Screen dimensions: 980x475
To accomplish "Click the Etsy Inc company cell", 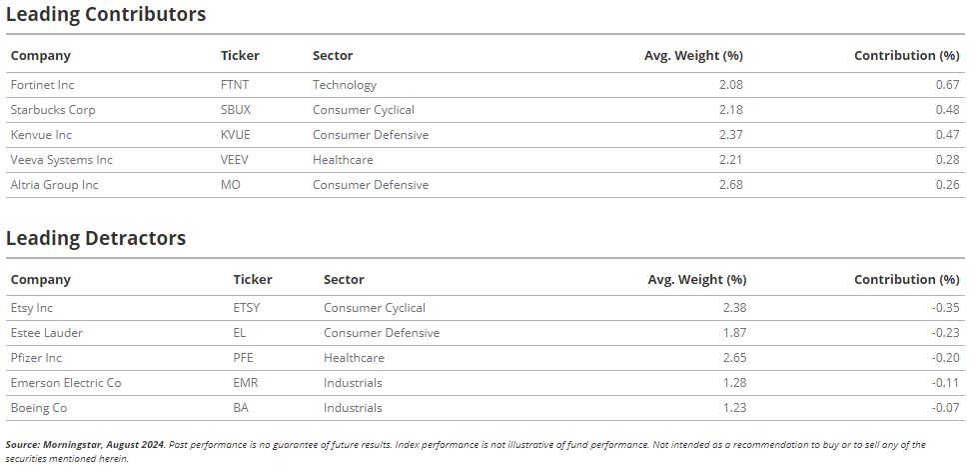I will pyautogui.click(x=32, y=309).
